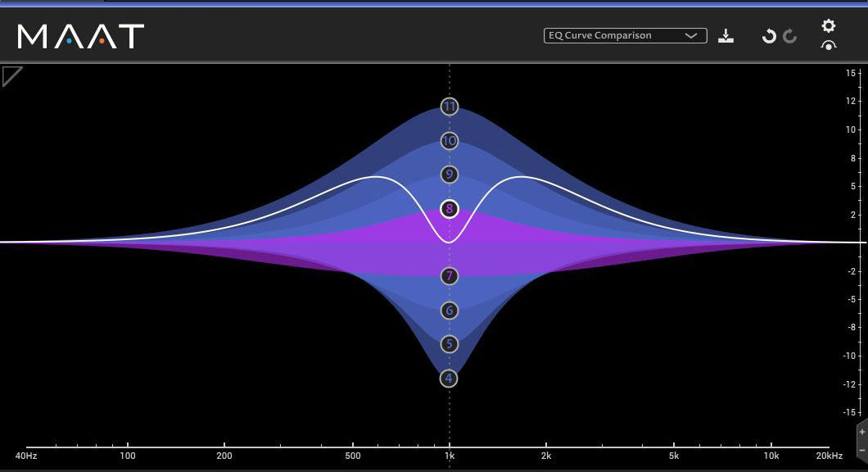868x472 pixels.
Task: Click the MAAT logo
Action: point(81,36)
